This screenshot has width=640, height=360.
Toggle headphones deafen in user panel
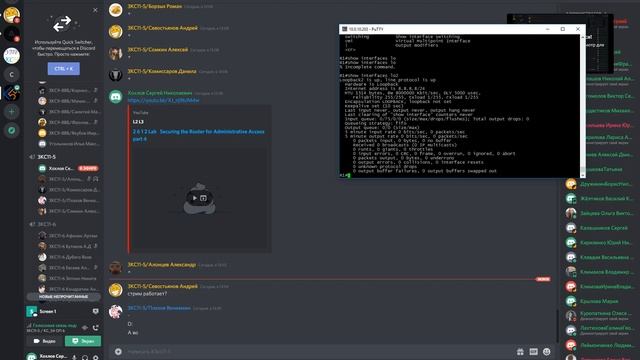tap(85, 357)
